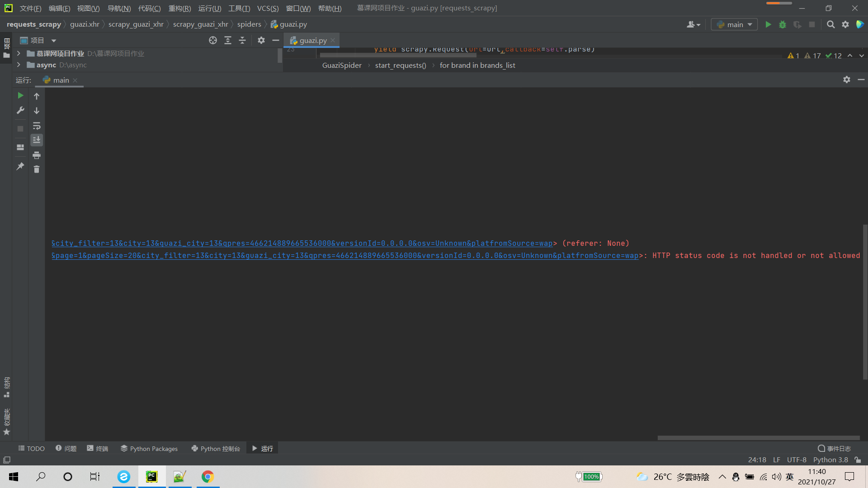Open the 事件日志 event log
Image resolution: width=868 pixels, height=488 pixels.
point(834,449)
